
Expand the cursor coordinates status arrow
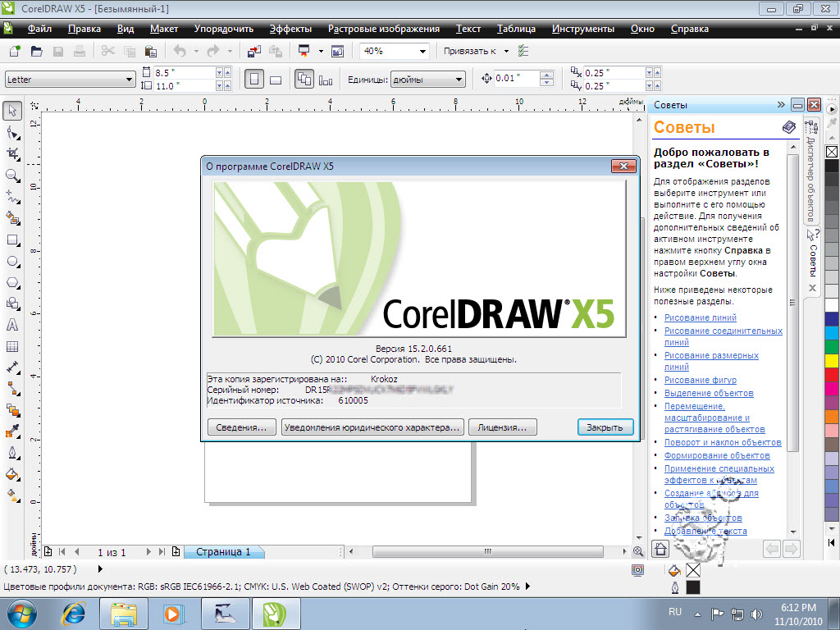(100, 568)
